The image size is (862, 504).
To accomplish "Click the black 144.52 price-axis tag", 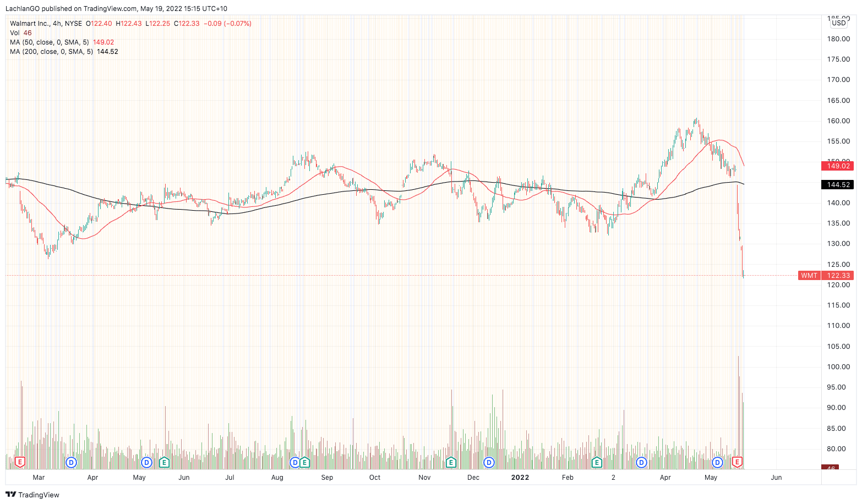I will 837,185.
